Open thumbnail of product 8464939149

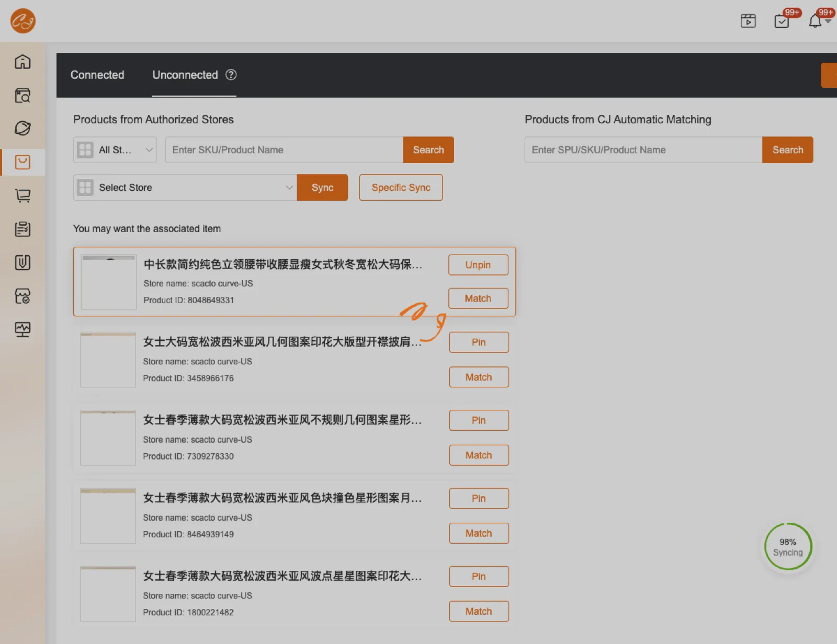(108, 516)
